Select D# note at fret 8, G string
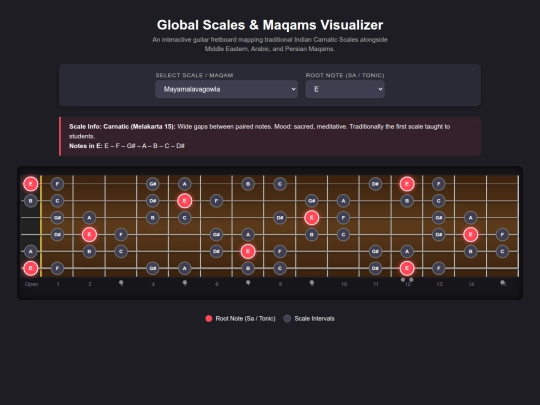The width and height of the screenshot is (540, 405). 280,218
